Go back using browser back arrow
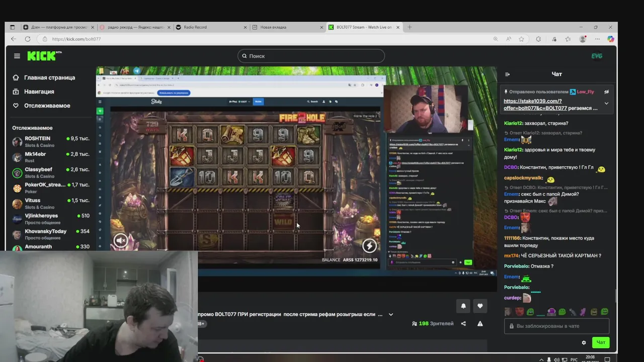Image resolution: width=644 pixels, height=362 pixels. (14, 39)
